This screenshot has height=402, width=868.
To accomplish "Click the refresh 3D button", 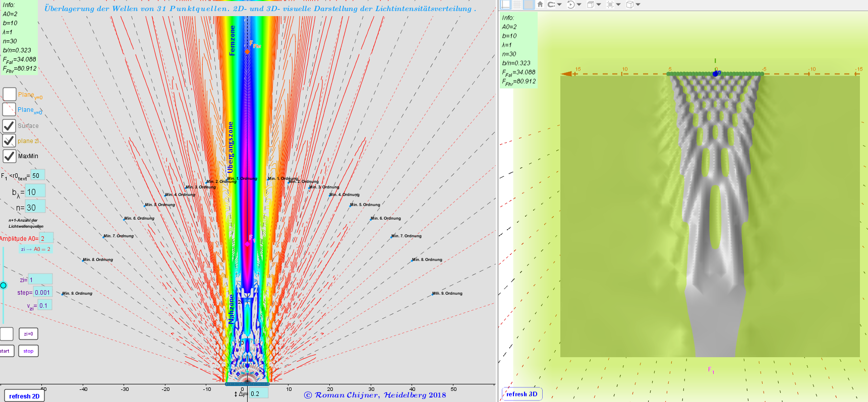I will tap(522, 394).
